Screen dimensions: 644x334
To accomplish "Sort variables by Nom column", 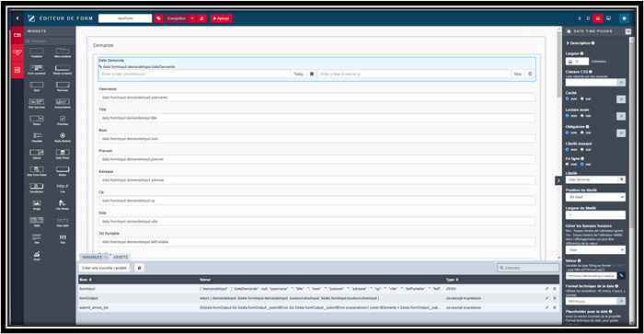I will tap(86, 280).
